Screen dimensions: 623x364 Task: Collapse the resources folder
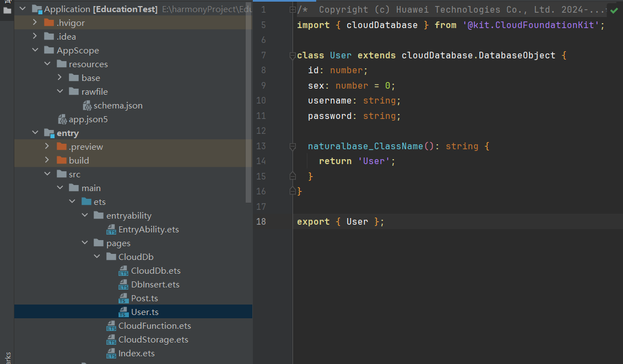[x=48, y=63]
